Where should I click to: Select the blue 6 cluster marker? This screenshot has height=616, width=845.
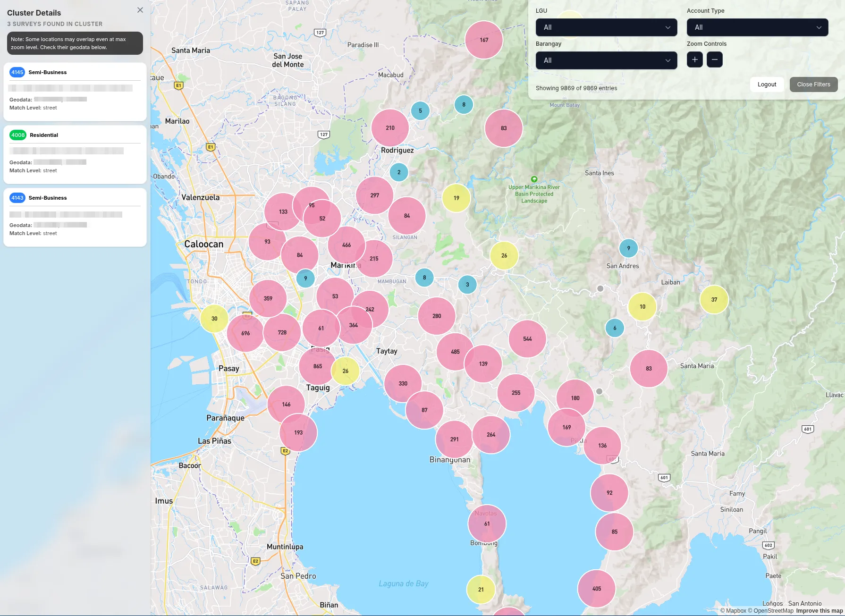(x=615, y=328)
